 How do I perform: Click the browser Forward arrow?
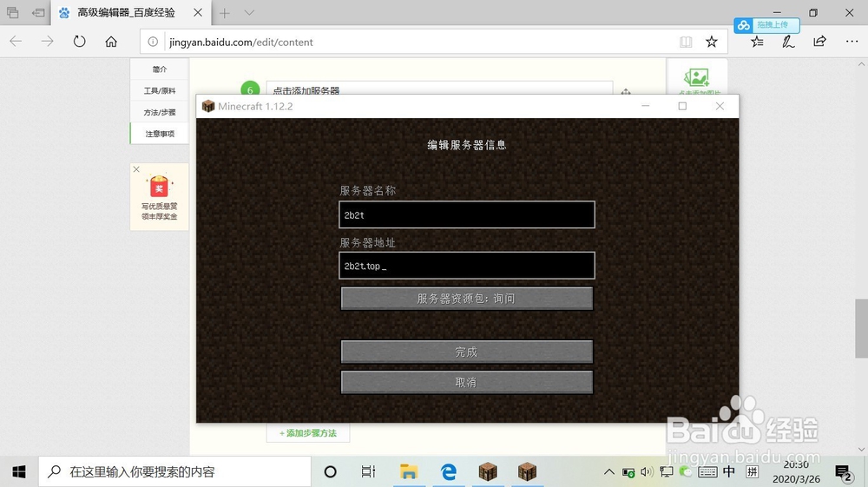pos(48,42)
